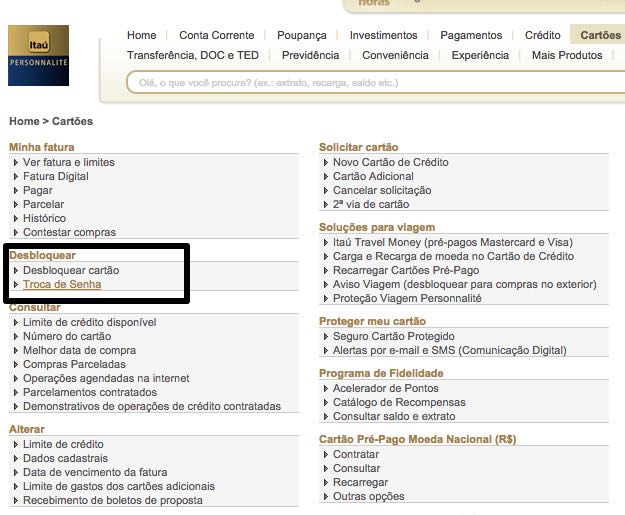The width and height of the screenshot is (625, 515).
Task: Open Conta Corrente menu
Action: (216, 35)
